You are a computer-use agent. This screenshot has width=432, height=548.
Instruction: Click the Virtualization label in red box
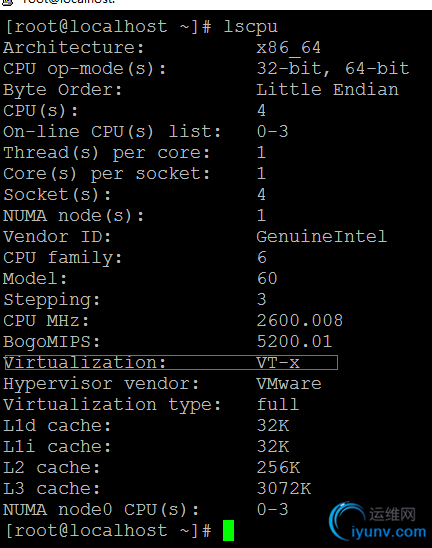85,362
